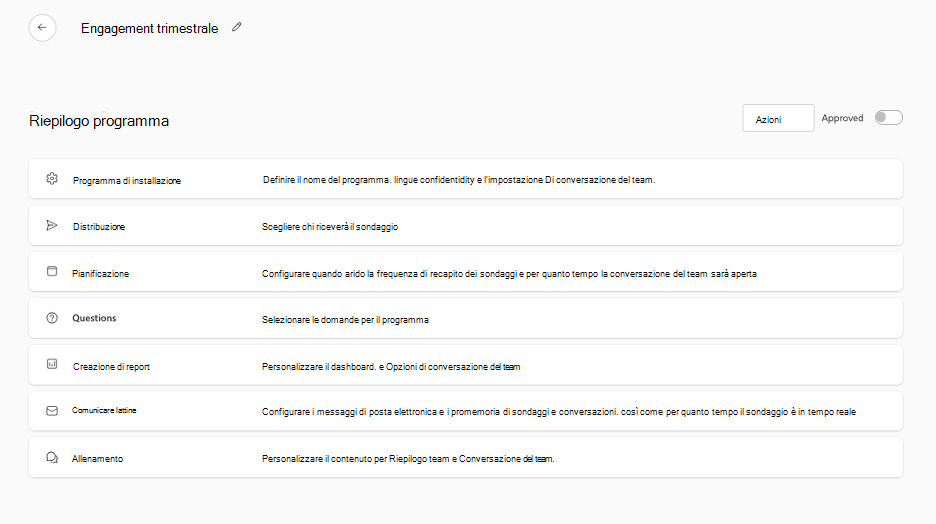Toggle the Approved switch
The image size is (936, 524).
pos(888,118)
